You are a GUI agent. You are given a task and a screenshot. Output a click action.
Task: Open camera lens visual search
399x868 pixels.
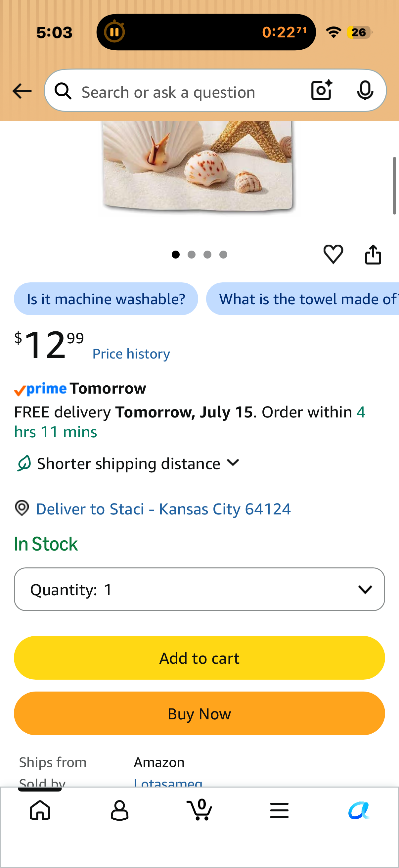coord(322,90)
